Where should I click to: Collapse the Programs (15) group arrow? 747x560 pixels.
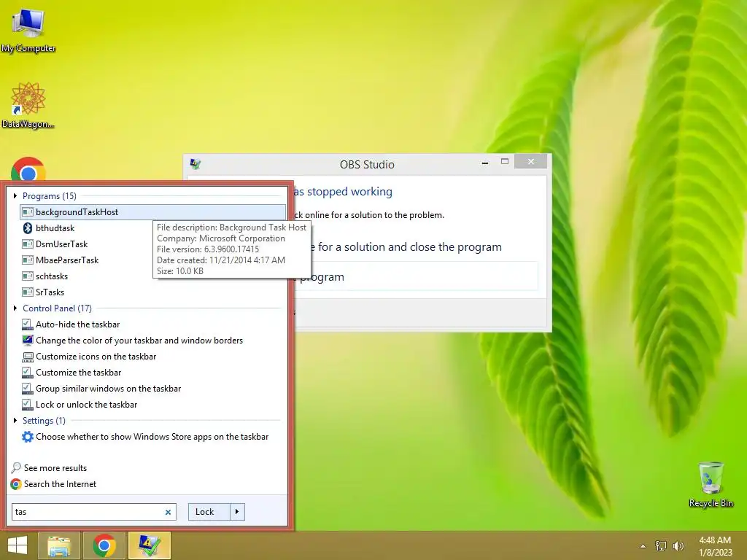[15, 195]
